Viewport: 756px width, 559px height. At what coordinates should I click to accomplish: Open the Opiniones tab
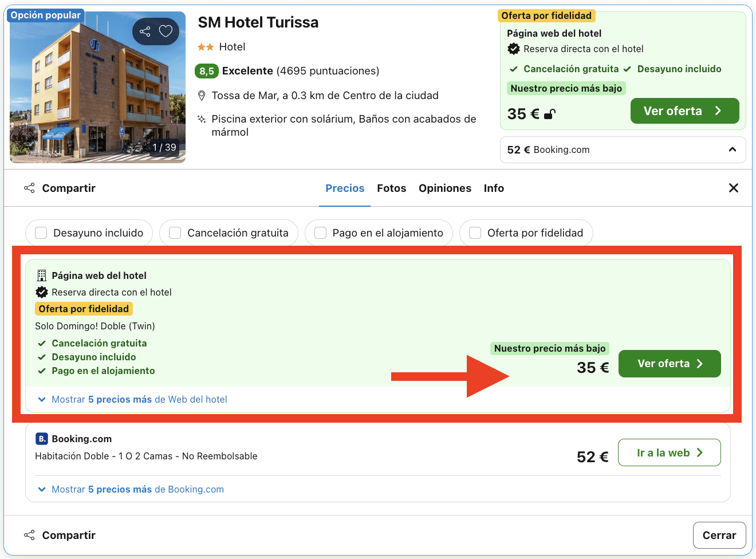coord(445,188)
